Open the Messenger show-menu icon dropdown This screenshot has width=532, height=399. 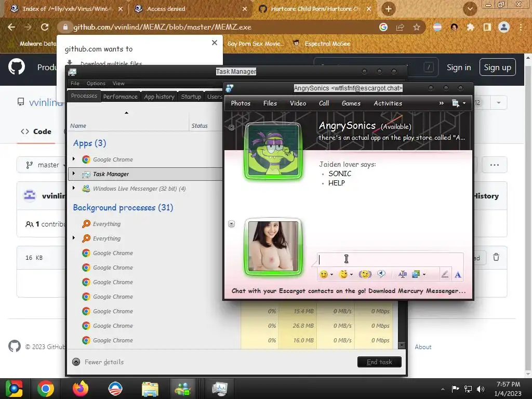(x=459, y=103)
